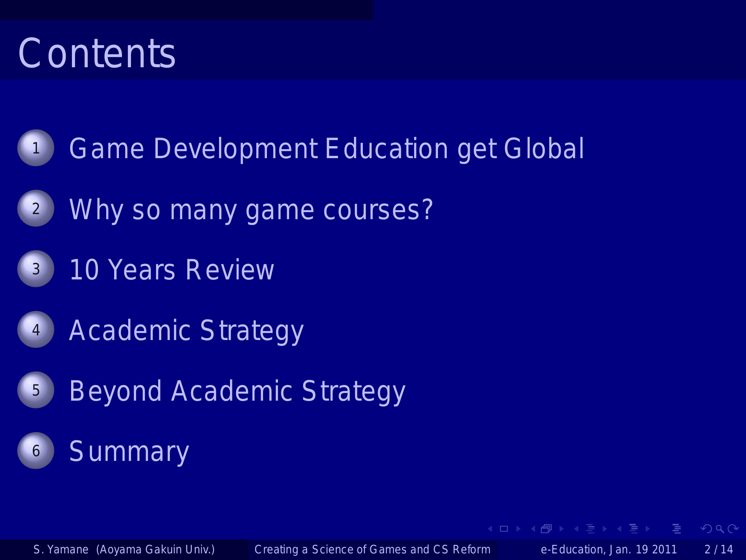The height and width of the screenshot is (560, 746).
Task: Click the search magnifier icon
Action: pyautogui.click(x=720, y=529)
